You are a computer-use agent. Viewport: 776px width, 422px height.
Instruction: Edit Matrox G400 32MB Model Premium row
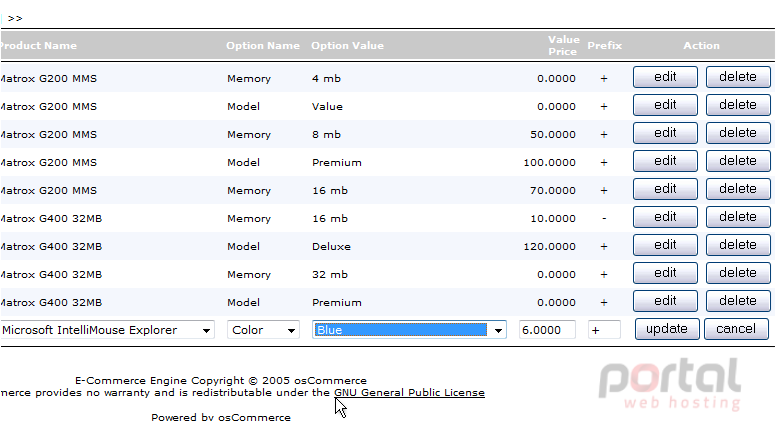click(x=665, y=301)
